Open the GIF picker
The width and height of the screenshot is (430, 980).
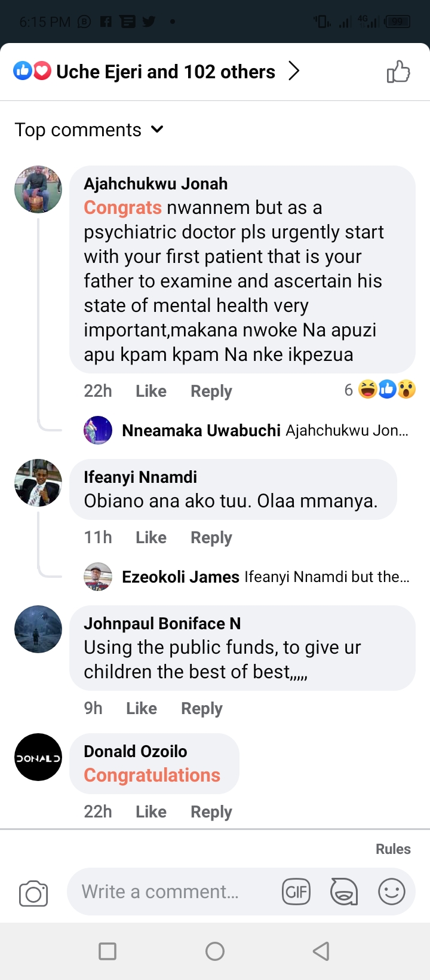click(x=296, y=892)
